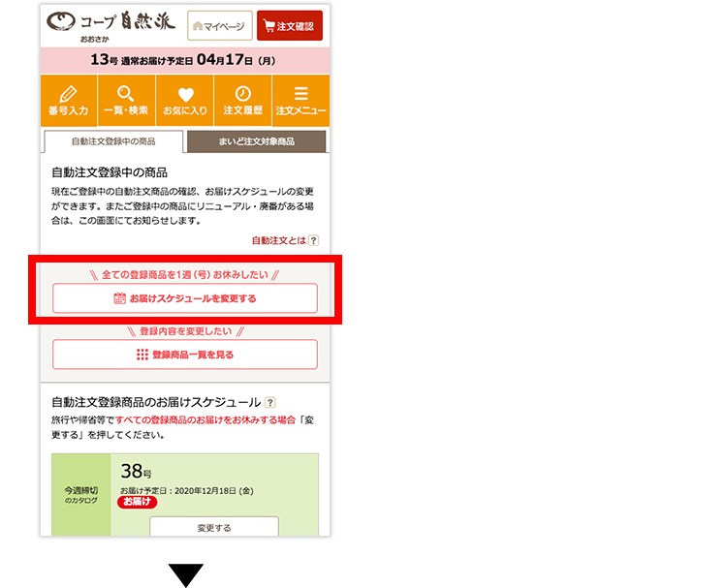This screenshot has width=727, height=588.
Task: Open the 注文メニュー hamburger menu
Action: coord(300,101)
